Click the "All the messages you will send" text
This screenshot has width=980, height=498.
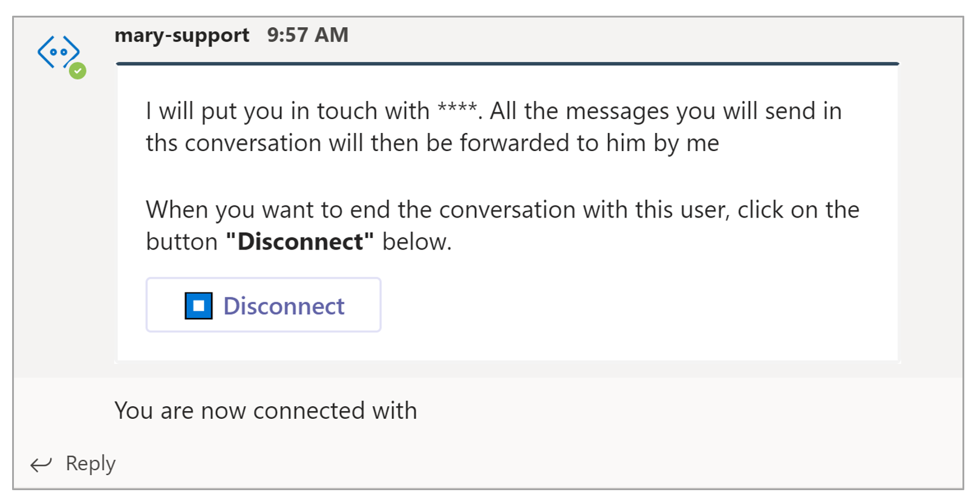pyautogui.click(x=665, y=111)
